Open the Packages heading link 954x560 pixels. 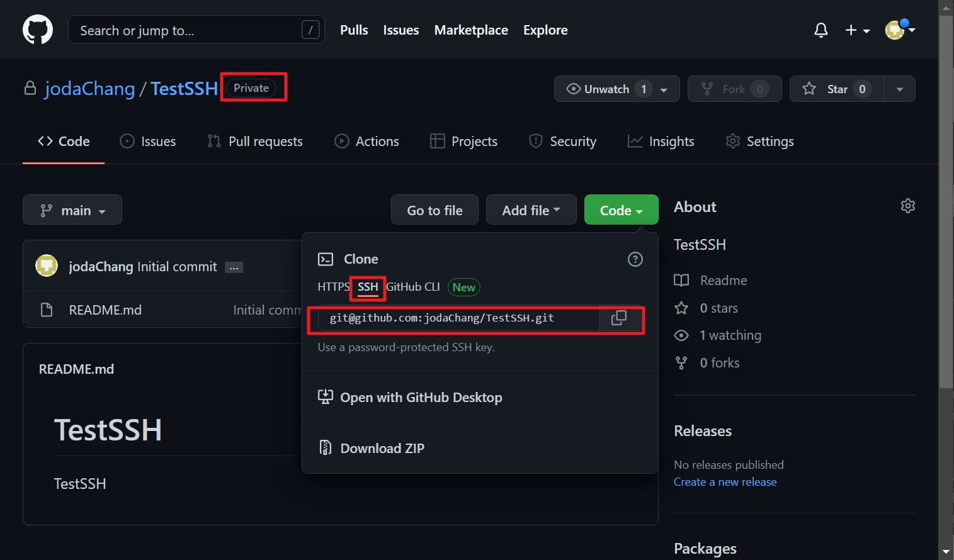tap(705, 549)
